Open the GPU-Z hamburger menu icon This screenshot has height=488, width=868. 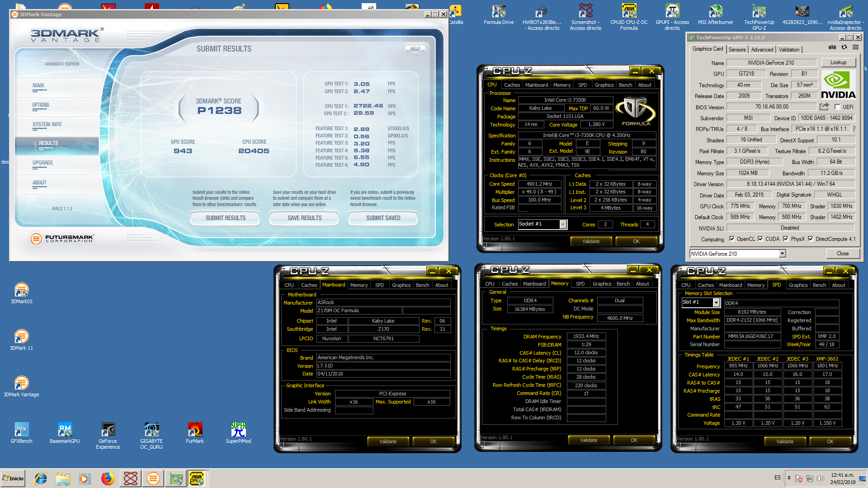coord(856,47)
